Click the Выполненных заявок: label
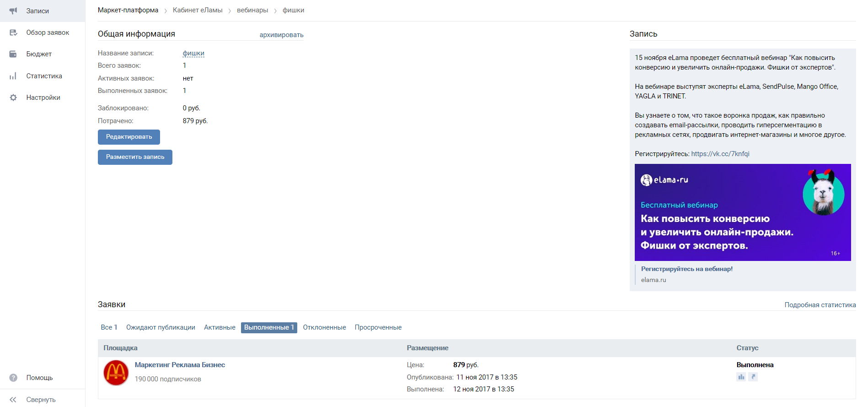 coord(133,91)
